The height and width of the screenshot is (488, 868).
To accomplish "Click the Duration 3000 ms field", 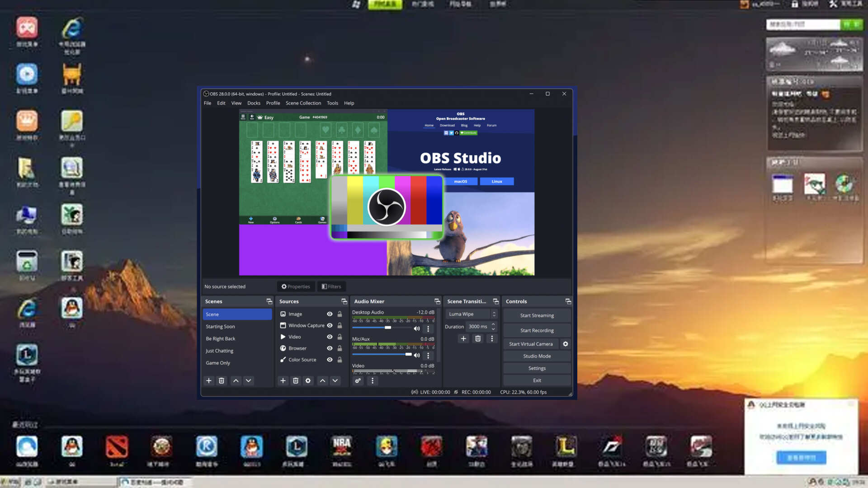I will click(478, 326).
